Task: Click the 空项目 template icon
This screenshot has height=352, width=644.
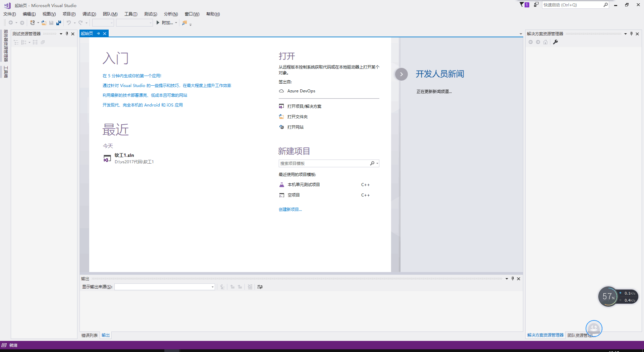Action: [282, 195]
